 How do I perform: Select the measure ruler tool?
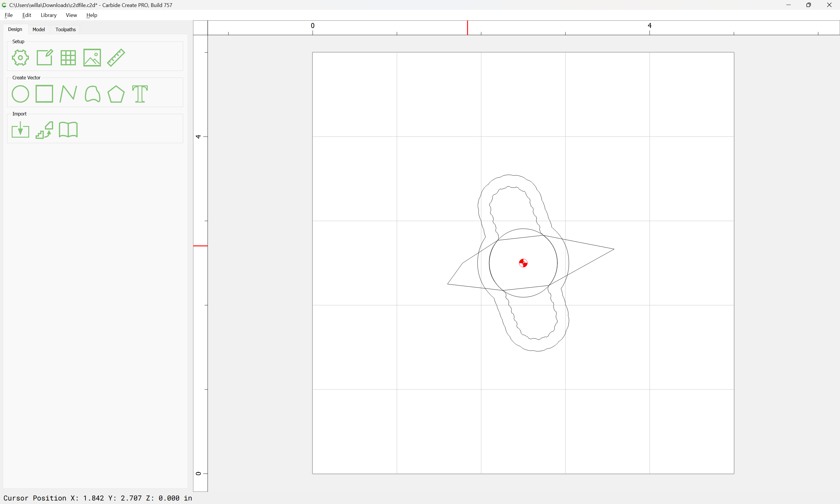point(116,58)
